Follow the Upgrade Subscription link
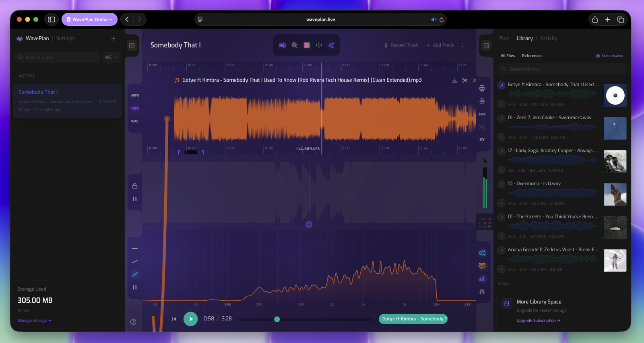644x343 pixels. point(539,320)
